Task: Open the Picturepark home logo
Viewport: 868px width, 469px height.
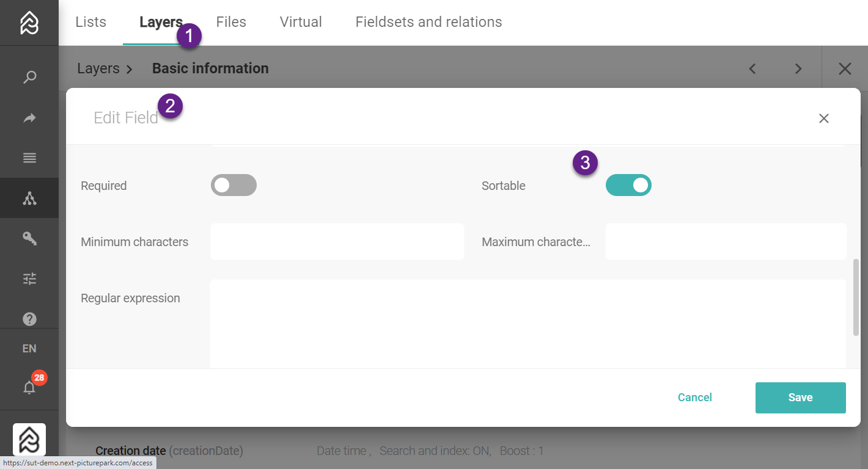Action: [x=29, y=23]
